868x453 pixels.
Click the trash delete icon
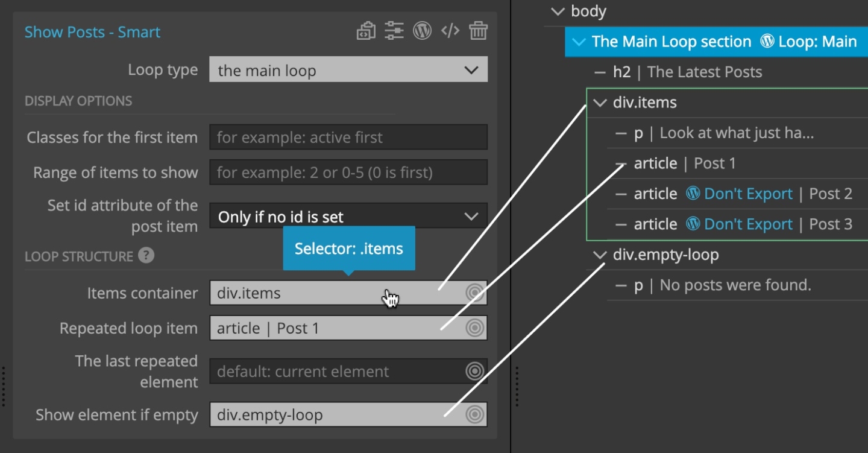(478, 30)
